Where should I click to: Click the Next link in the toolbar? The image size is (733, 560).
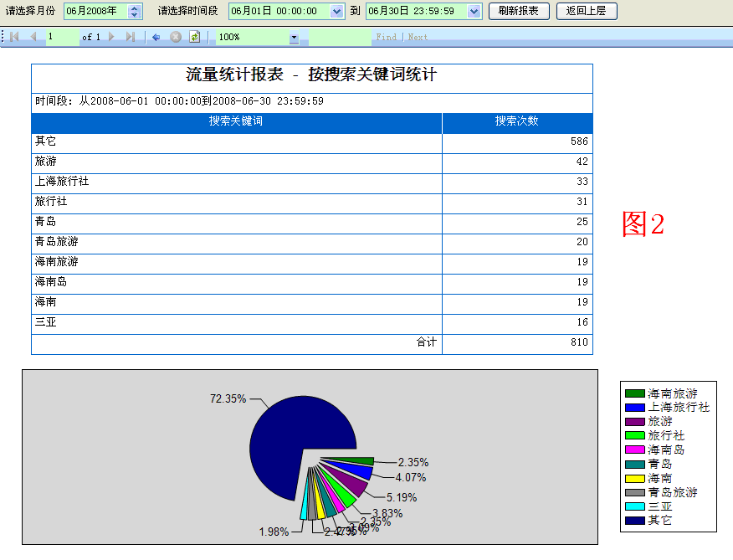pyautogui.click(x=418, y=37)
